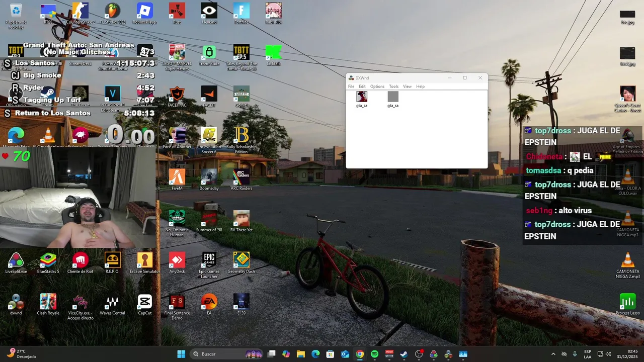Viewport: 644px width, 362px height.
Task: Select the RTSS desktop shortcut
Action: click(x=48, y=14)
